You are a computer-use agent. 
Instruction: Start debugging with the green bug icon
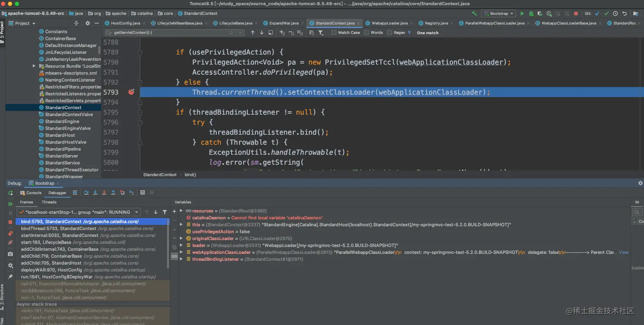(531, 14)
